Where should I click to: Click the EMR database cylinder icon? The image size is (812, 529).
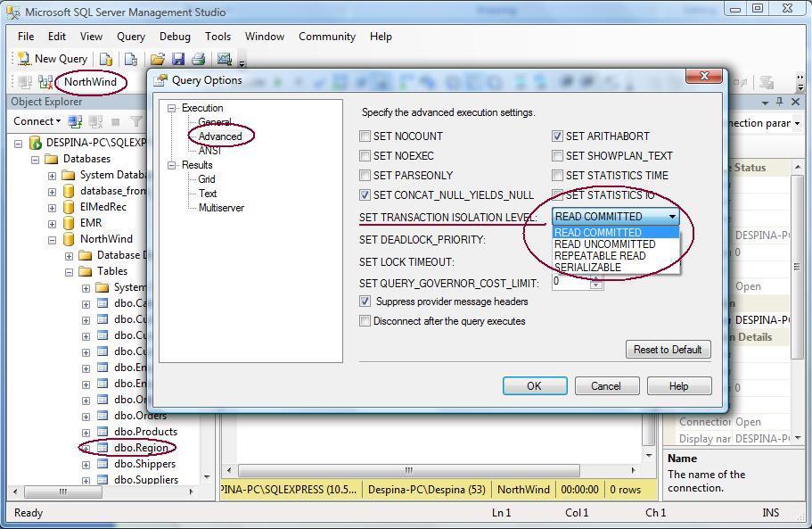[69, 223]
